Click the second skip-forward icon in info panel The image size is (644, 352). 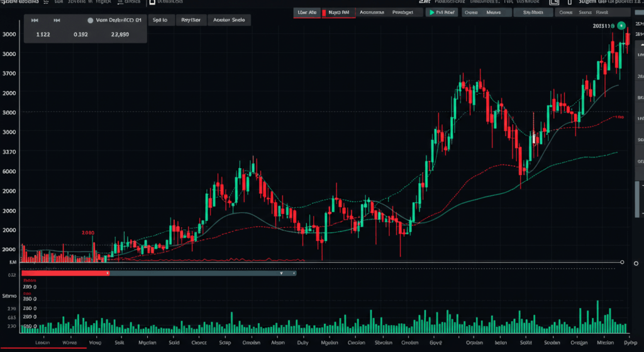[57, 20]
